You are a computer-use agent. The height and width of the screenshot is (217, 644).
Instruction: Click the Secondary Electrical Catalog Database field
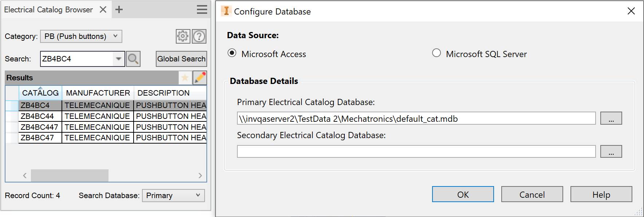(x=416, y=152)
